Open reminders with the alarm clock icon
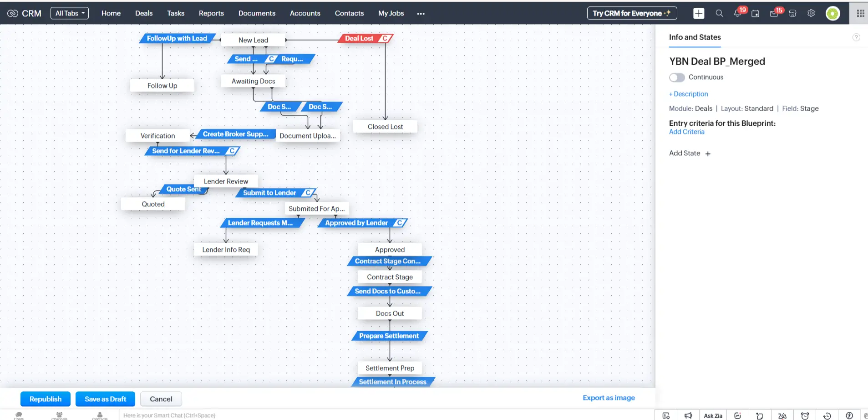 (x=805, y=415)
